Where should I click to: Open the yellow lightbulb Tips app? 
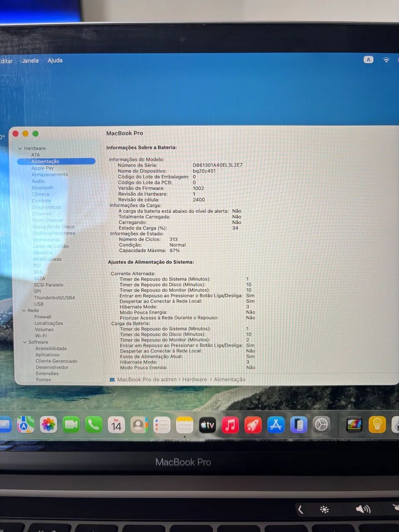click(x=377, y=425)
